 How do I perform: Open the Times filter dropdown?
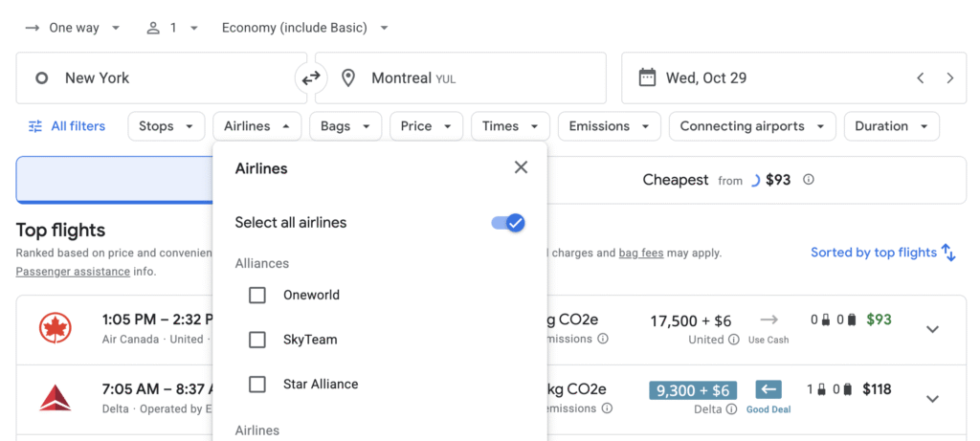point(511,126)
